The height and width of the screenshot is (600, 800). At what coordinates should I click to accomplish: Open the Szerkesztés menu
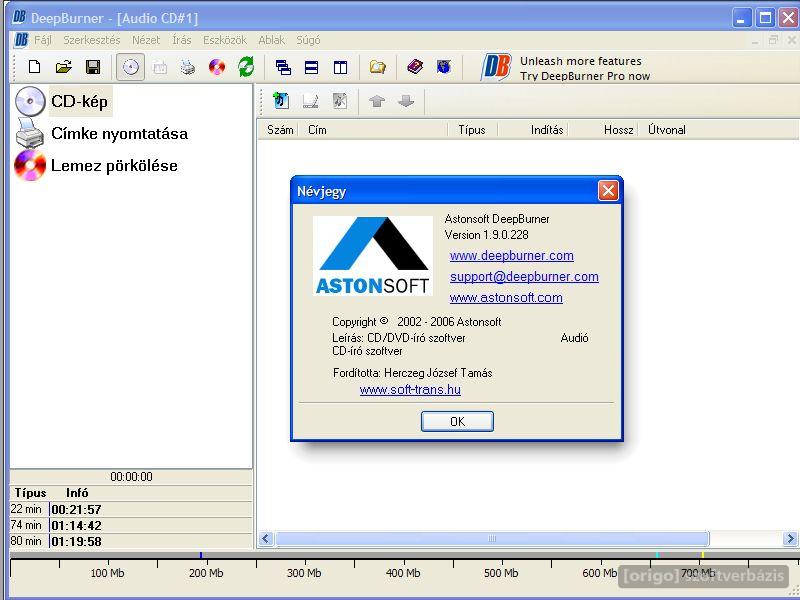click(x=92, y=40)
